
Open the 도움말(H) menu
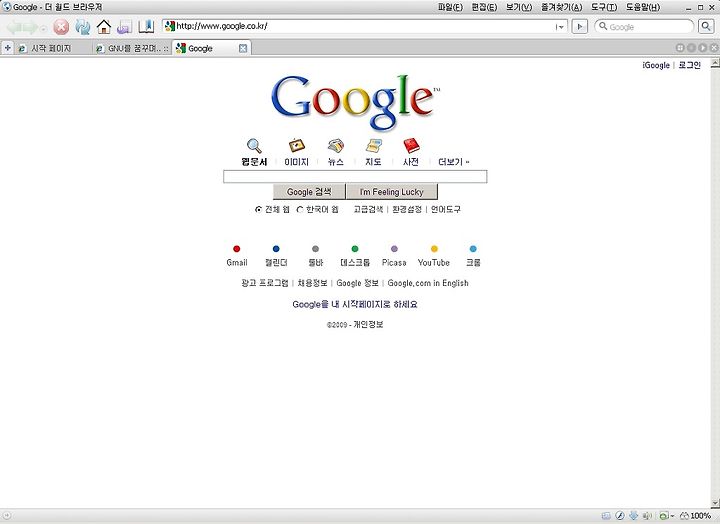643,7
